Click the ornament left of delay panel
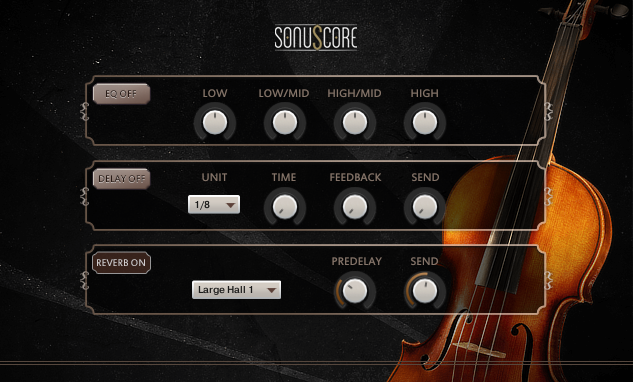The width and height of the screenshot is (633, 382). tap(84, 197)
